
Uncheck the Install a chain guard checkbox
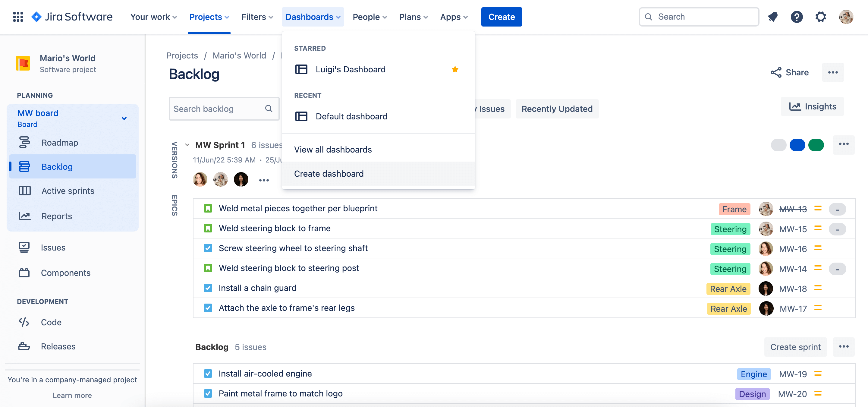click(208, 288)
